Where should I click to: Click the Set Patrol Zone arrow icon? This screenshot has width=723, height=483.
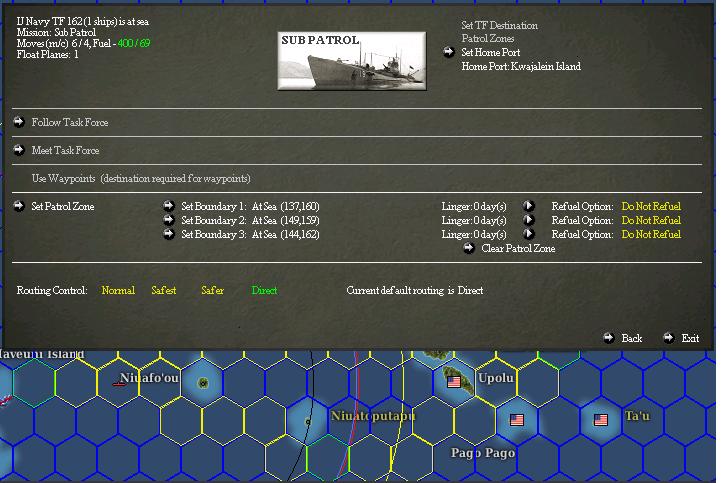coord(19,206)
